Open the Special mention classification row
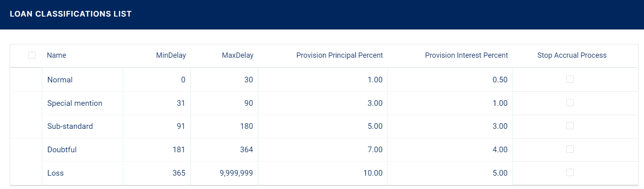This screenshot has width=644, height=189. coord(75,103)
